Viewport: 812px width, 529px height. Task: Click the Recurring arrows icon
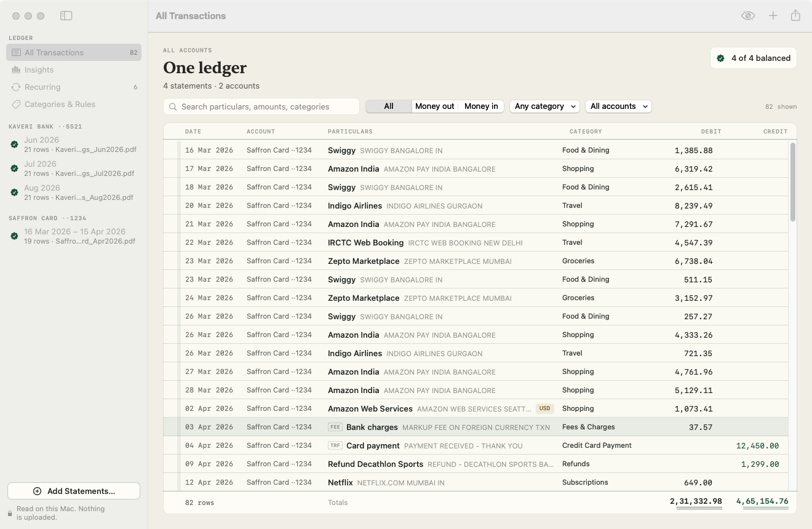[16, 87]
